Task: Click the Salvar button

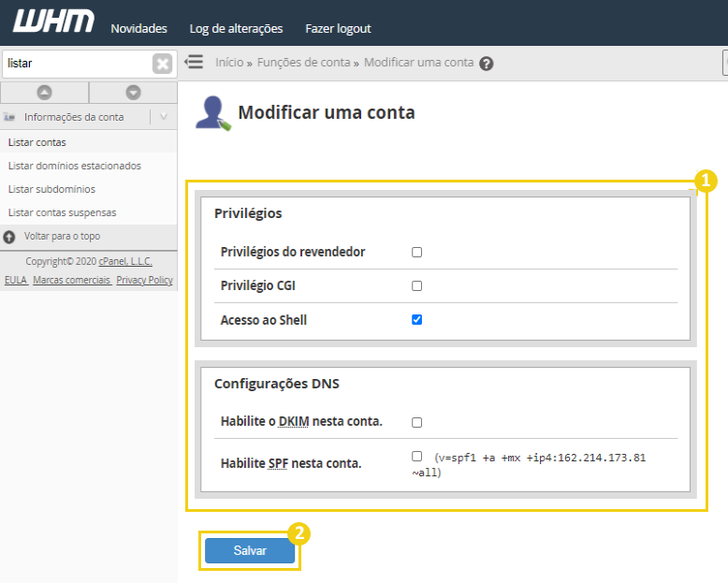Action: pos(250,550)
